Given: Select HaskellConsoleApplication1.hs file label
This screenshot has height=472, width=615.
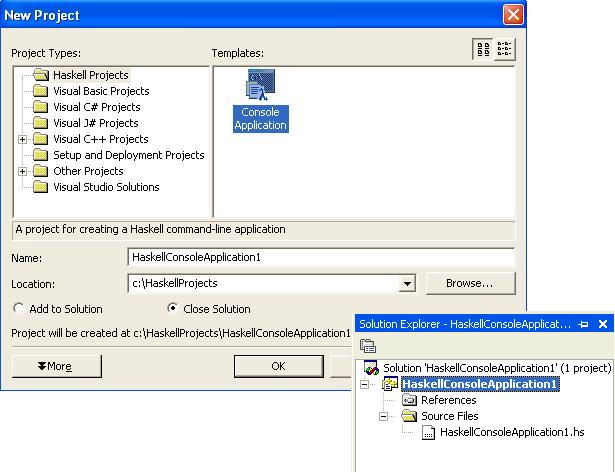Looking at the screenshot, I should tap(512, 432).
